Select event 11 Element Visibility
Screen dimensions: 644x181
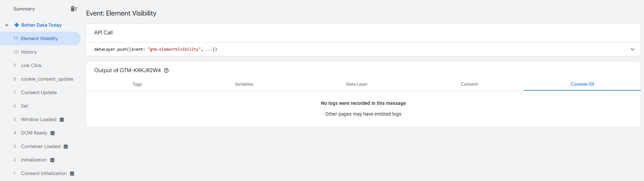[x=40, y=38]
